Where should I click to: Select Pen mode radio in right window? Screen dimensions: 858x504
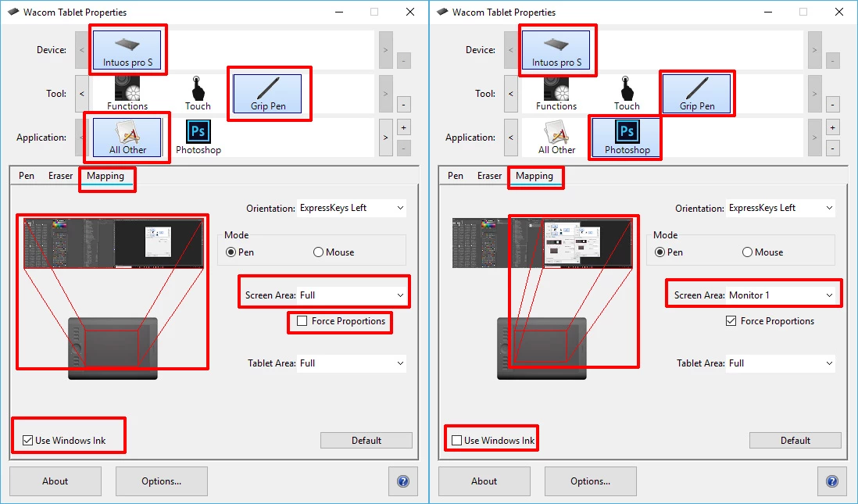pos(660,252)
